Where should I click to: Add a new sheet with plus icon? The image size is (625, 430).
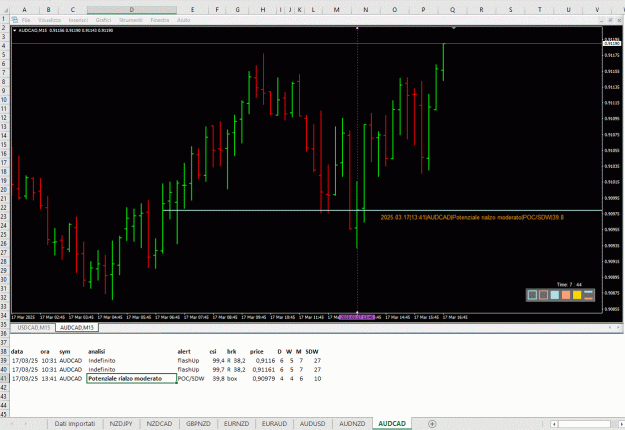tap(432, 424)
